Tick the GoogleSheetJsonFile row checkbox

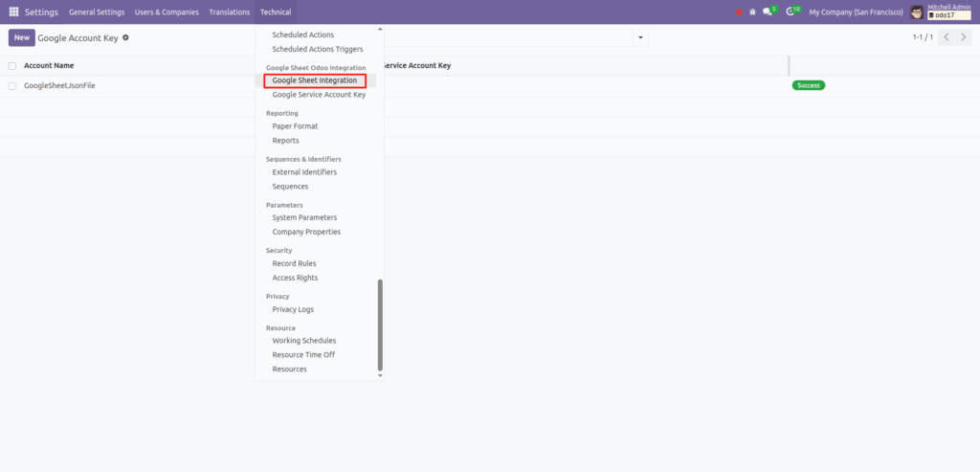(11, 85)
